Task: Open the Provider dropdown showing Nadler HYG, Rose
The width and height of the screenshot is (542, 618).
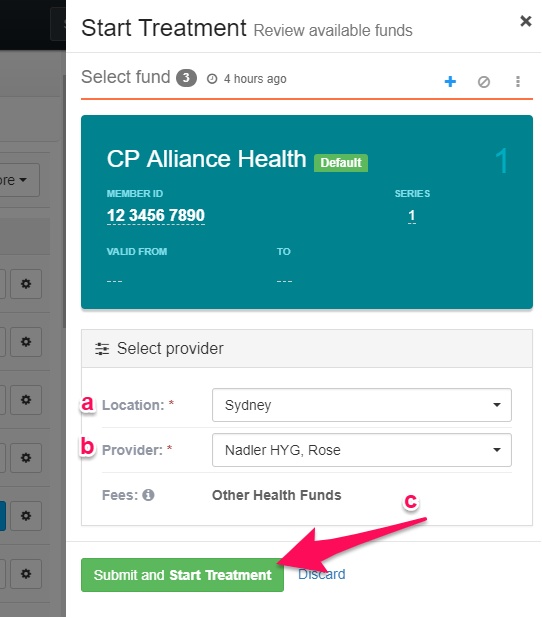Action: 361,450
